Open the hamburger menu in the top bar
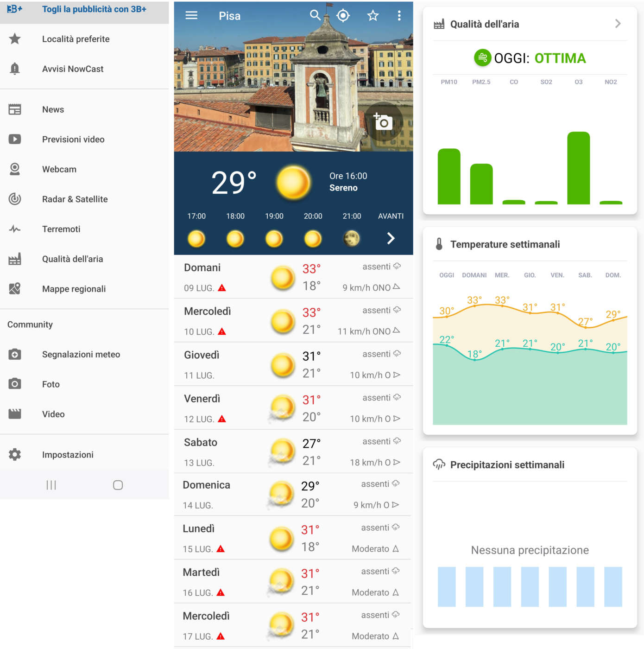644x649 pixels. 190,15
